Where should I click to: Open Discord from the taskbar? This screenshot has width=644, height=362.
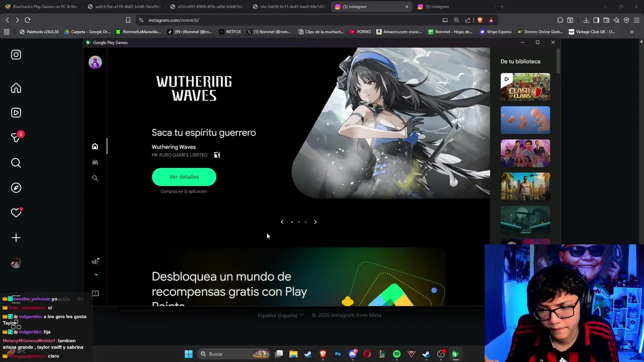coord(352,354)
